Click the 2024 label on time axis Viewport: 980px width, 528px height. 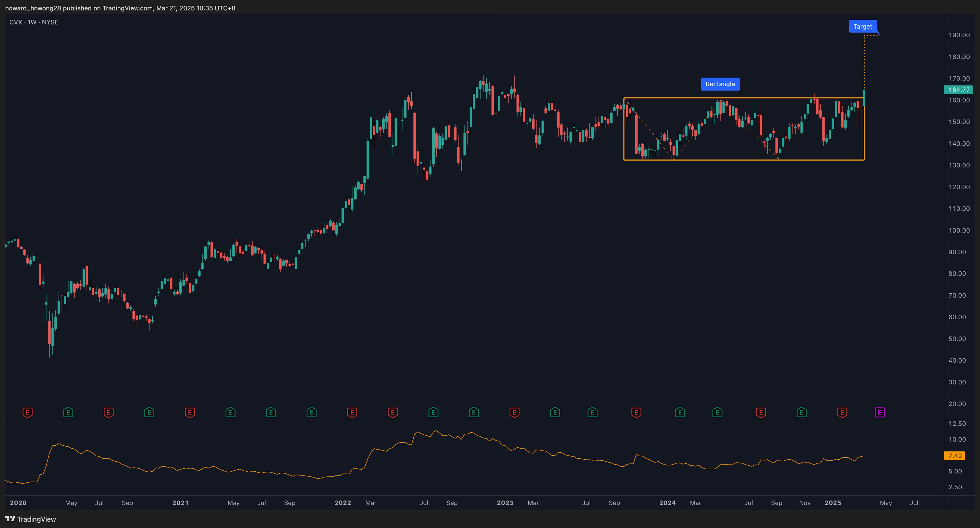667,502
